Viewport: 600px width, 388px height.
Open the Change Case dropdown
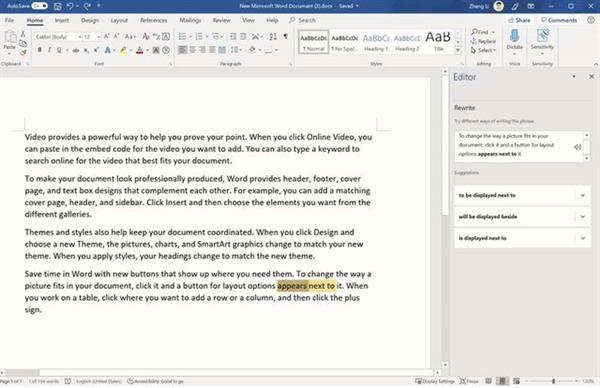click(x=130, y=37)
